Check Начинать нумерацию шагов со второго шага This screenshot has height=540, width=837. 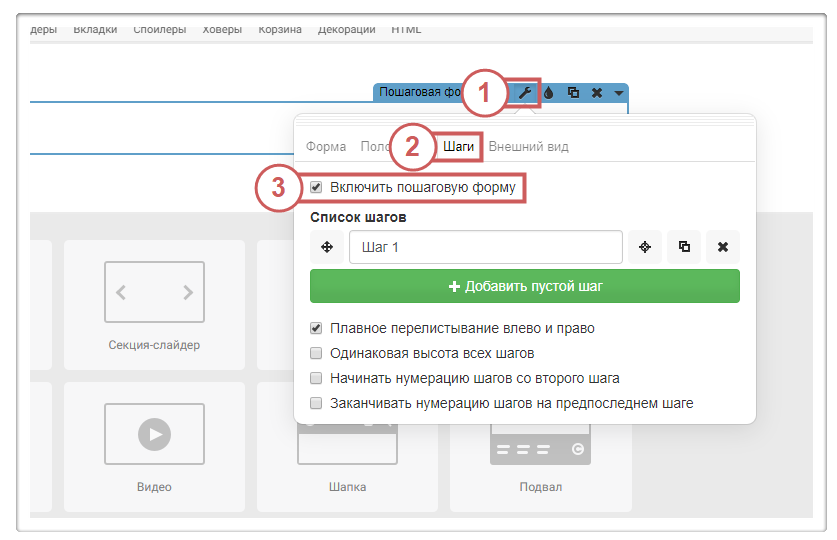[316, 379]
